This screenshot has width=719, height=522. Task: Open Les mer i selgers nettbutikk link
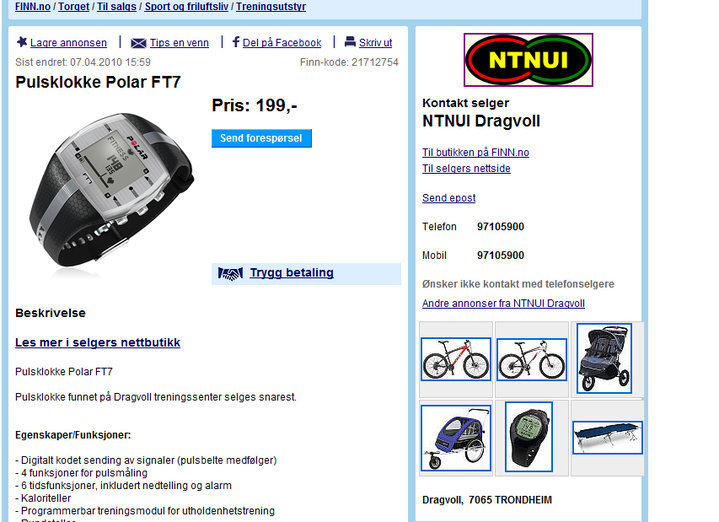98,343
